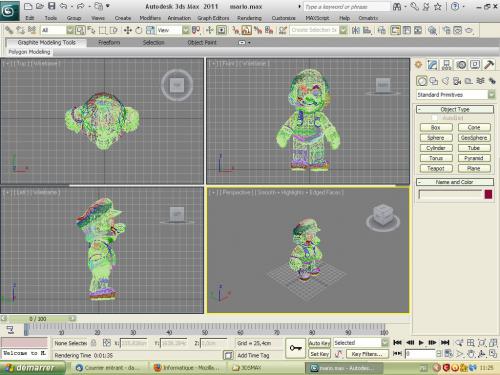Viewport: 500px width, 375px height.
Task: Switch to the Freeform tab
Action: tap(109, 43)
